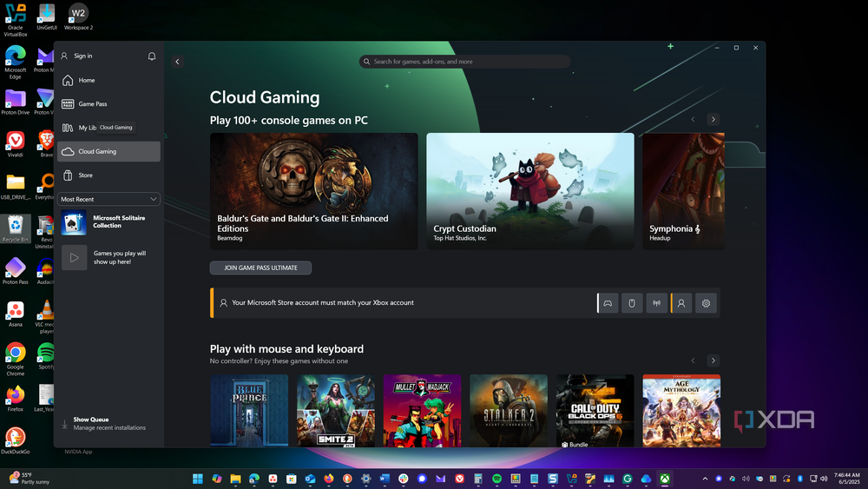Open S.T.A.L.K.E.R. 2 game tile
Screen dimensions: 868x489
(x=509, y=410)
